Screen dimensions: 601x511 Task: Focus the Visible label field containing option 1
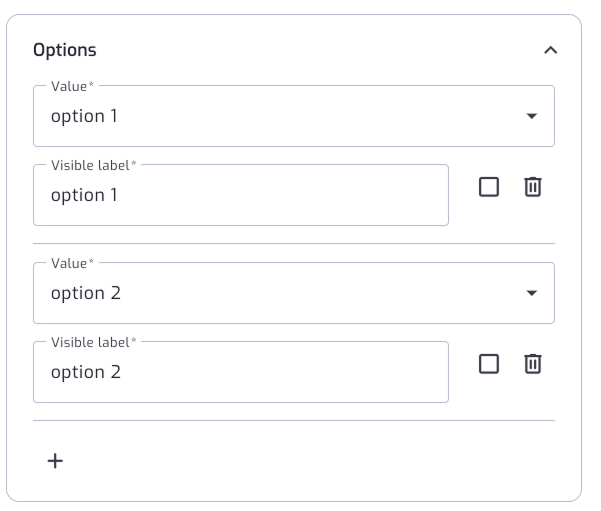point(241,195)
